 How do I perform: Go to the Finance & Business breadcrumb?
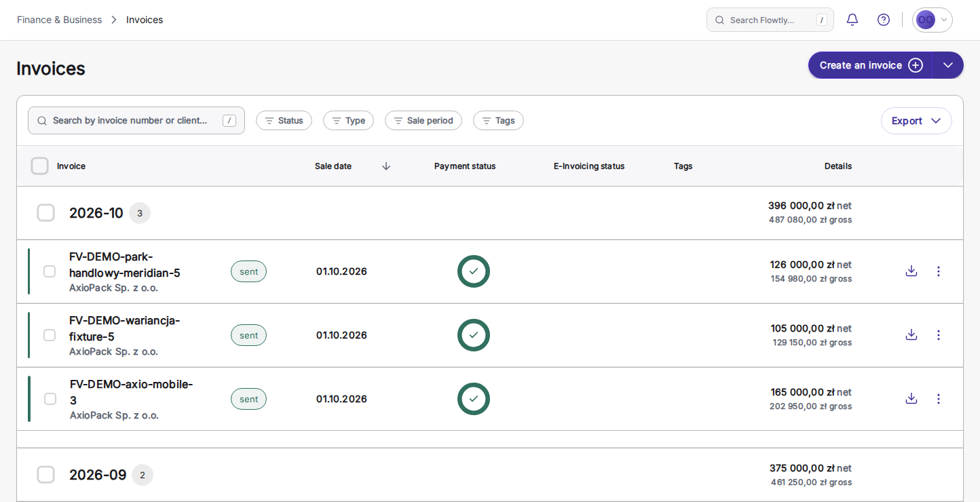[x=59, y=20]
